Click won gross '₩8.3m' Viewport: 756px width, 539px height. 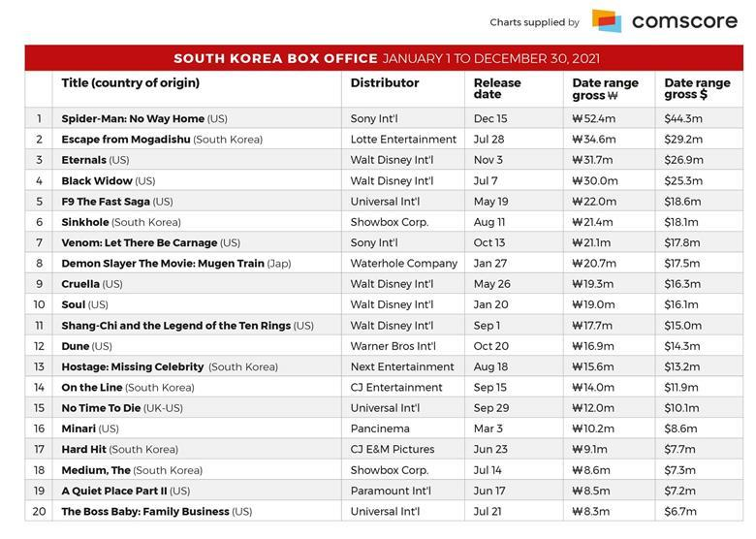(590, 512)
